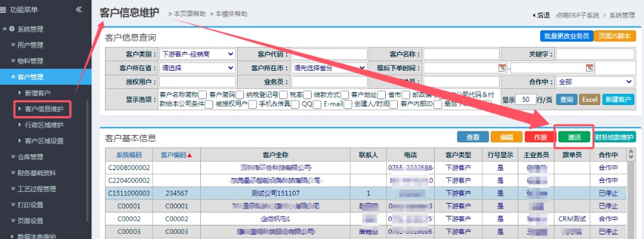Open the 客户类别 dropdown
Viewport: 644px width, 239px height.
[x=198, y=54]
